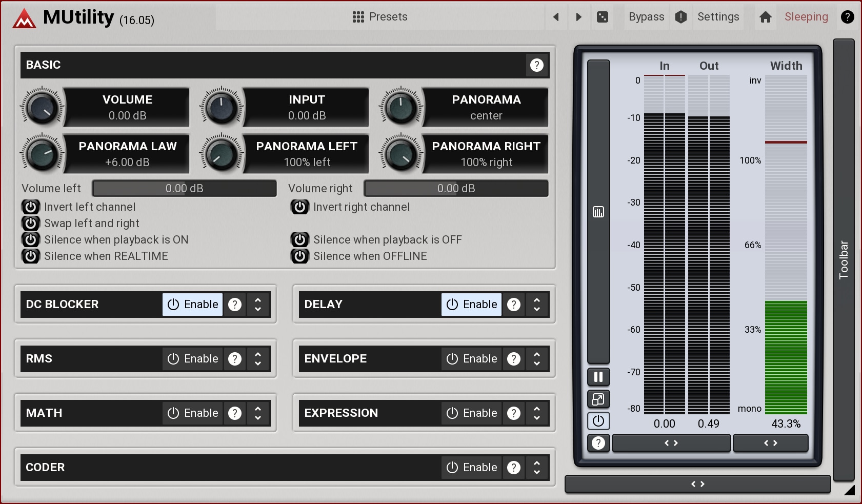Image resolution: width=862 pixels, height=504 pixels.
Task: Toggle Invert right channel
Action: (300, 207)
